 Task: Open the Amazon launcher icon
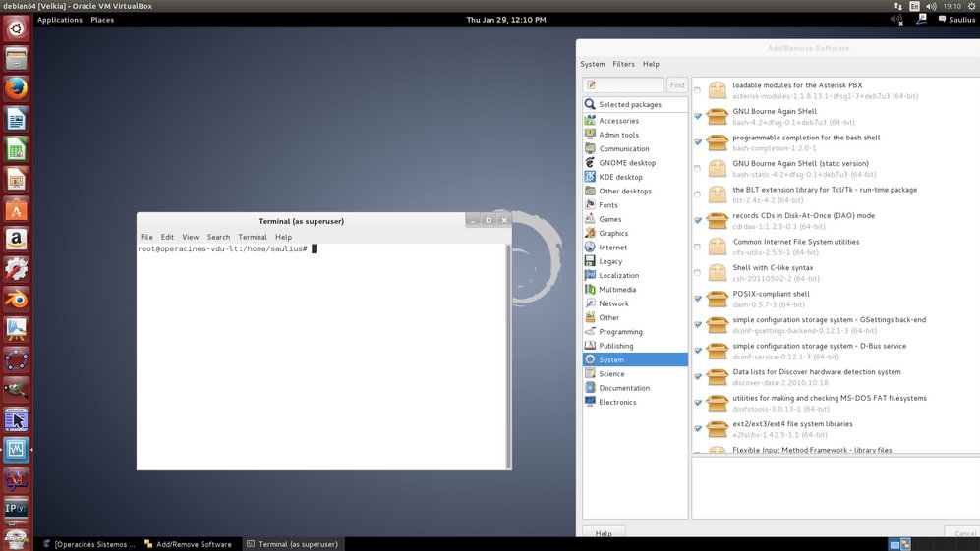click(16, 239)
